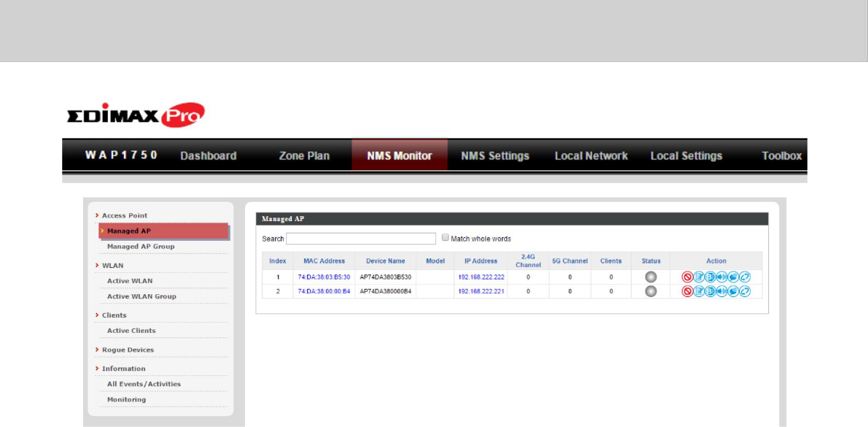The height and width of the screenshot is (427, 868).
Task: Go to Active WLAN Group
Action: point(142,296)
